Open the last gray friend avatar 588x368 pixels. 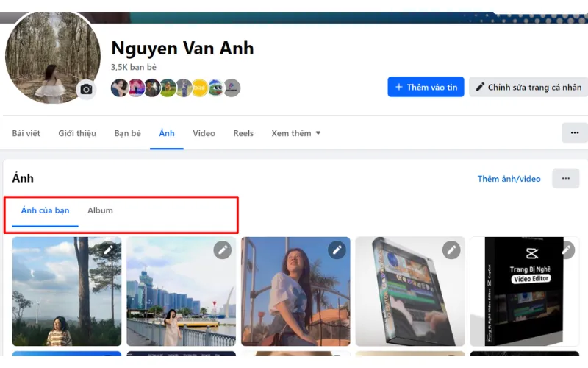[x=232, y=88]
